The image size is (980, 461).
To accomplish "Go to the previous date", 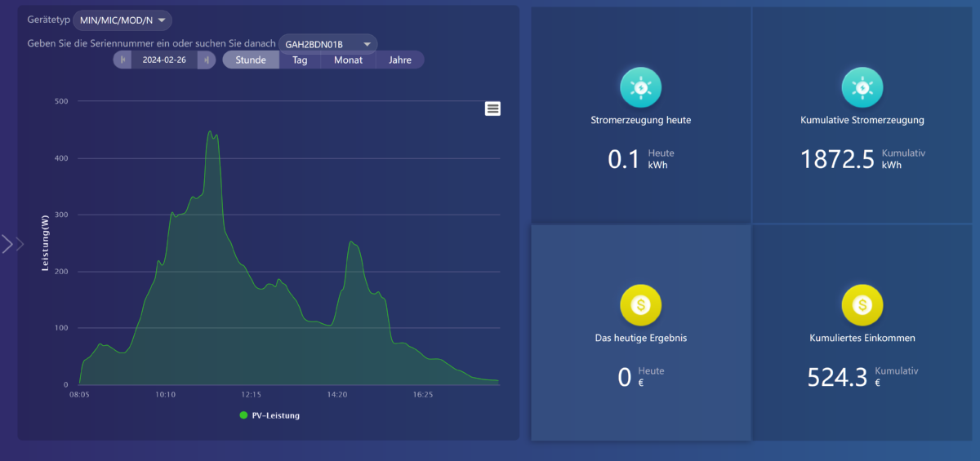I will pyautogui.click(x=122, y=60).
